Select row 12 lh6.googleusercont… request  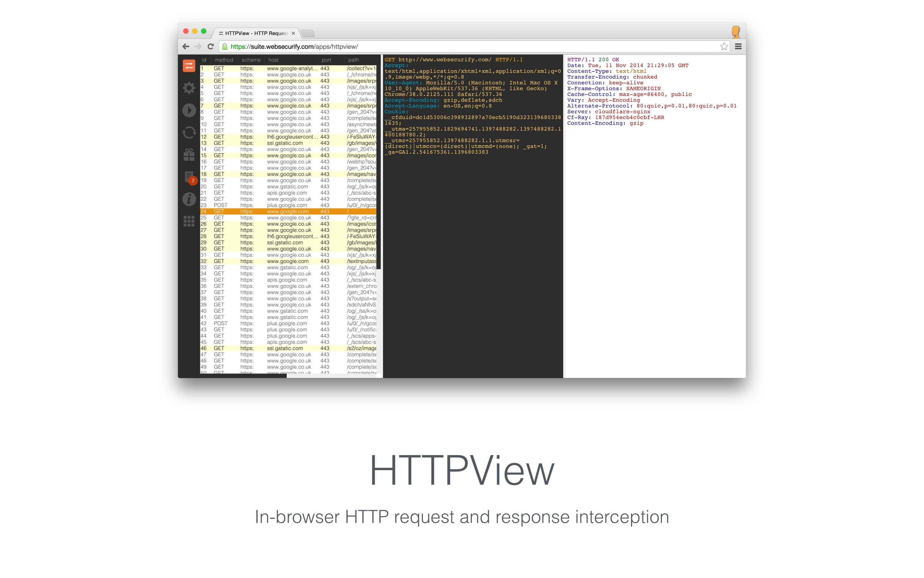coord(288,137)
